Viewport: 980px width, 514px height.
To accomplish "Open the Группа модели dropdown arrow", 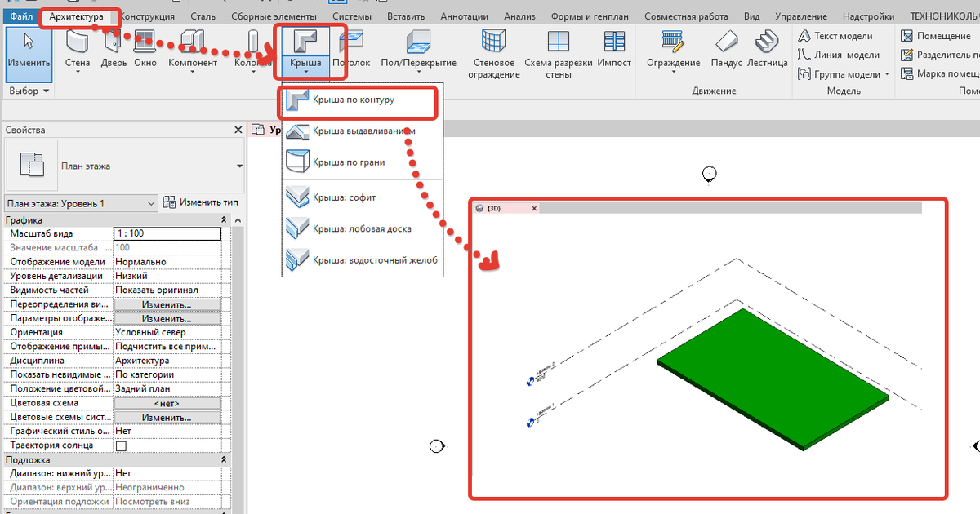I will (887, 74).
